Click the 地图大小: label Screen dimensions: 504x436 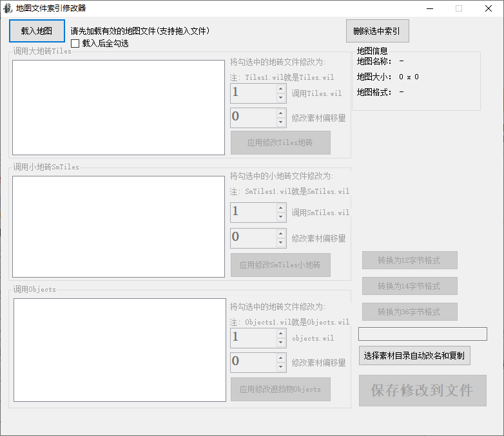pyautogui.click(x=374, y=77)
